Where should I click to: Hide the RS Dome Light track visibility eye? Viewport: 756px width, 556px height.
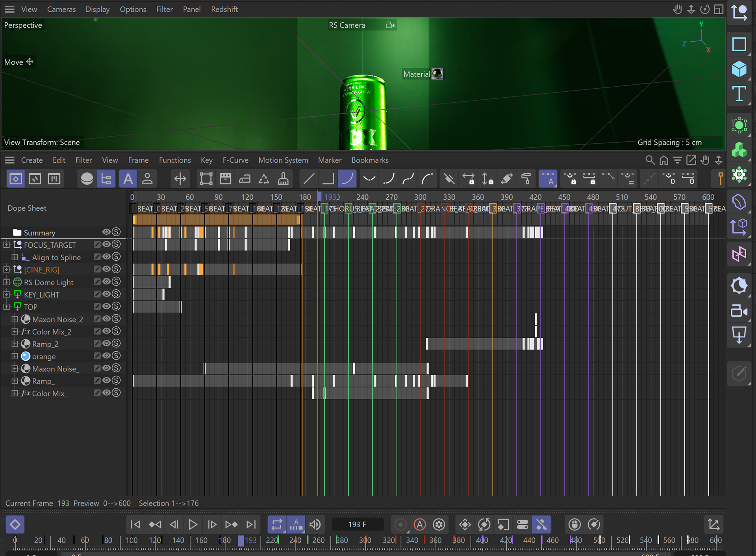click(x=106, y=282)
